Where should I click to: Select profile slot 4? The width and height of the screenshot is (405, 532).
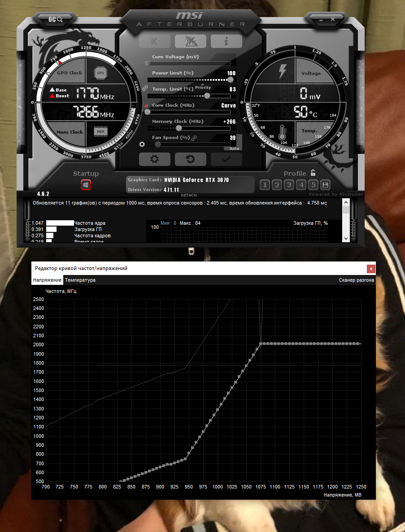click(301, 185)
